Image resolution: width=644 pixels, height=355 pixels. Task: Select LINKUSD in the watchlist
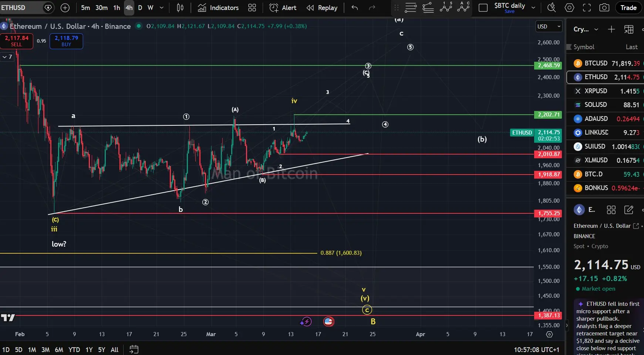pyautogui.click(x=605, y=132)
